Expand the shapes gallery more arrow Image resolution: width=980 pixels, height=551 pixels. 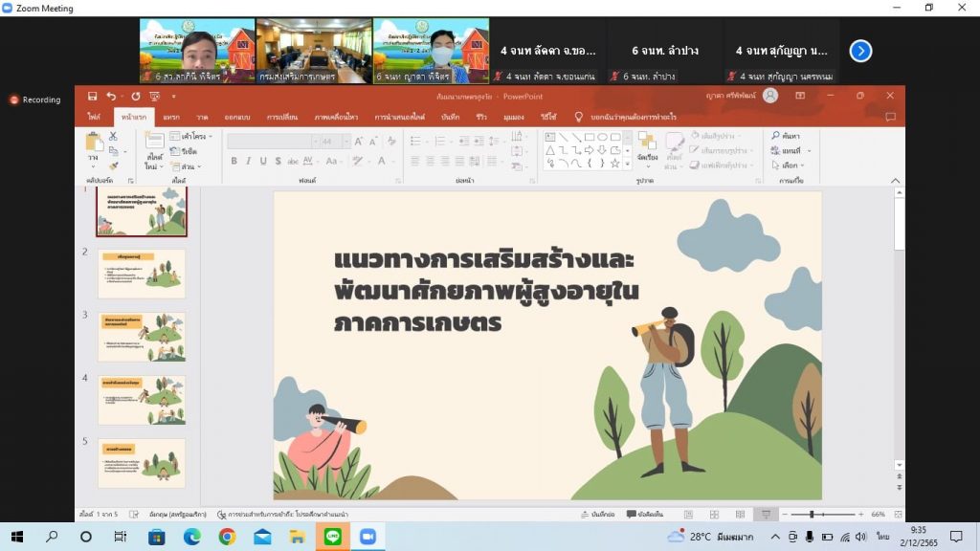[628, 164]
